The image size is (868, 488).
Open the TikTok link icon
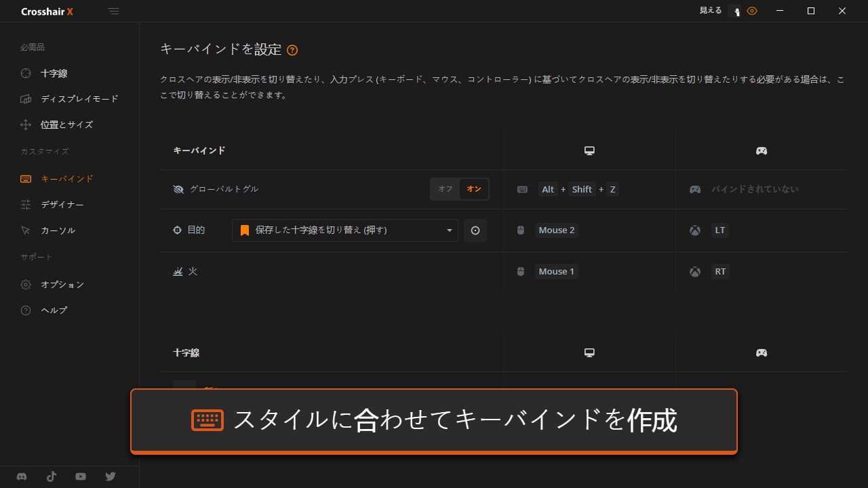click(52, 476)
